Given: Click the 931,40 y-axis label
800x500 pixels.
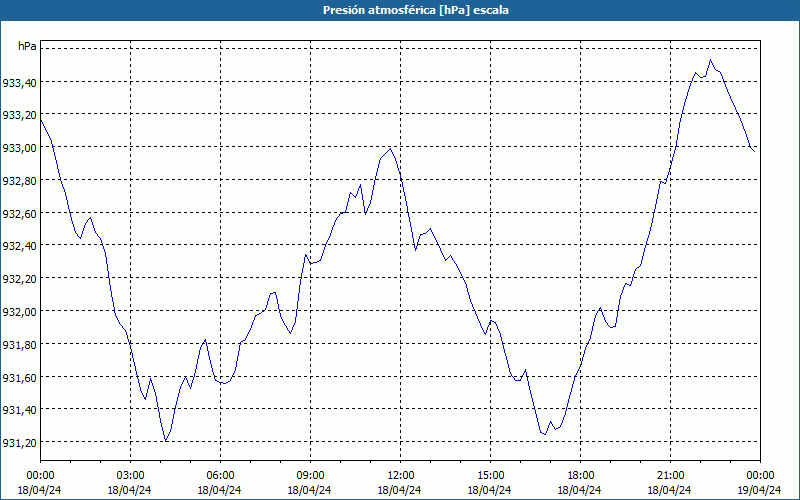Looking at the screenshot, I should [x=19, y=410].
